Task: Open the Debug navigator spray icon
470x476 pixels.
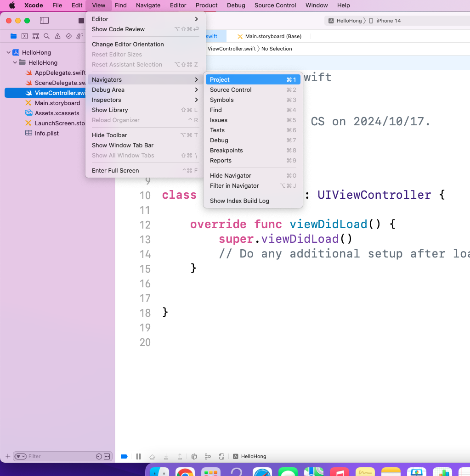Action: [79, 36]
